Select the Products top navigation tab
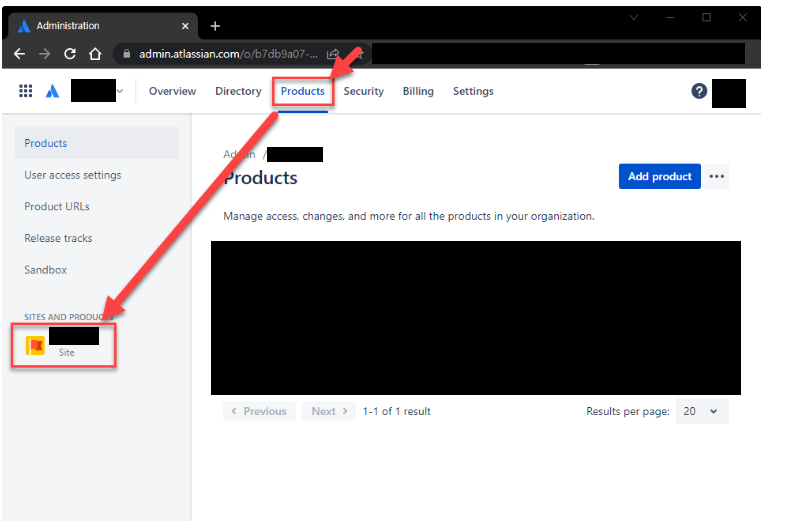Viewport: 790px width, 521px height. coord(303,91)
